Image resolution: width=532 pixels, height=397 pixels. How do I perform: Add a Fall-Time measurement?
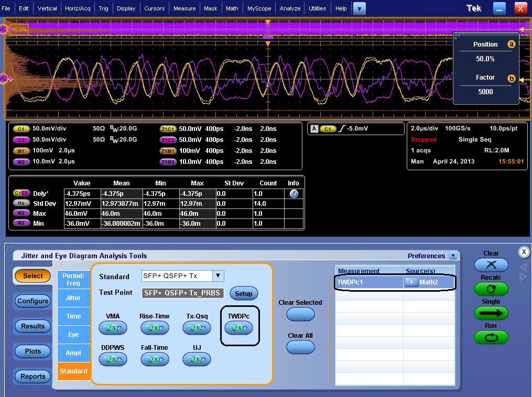pos(155,359)
